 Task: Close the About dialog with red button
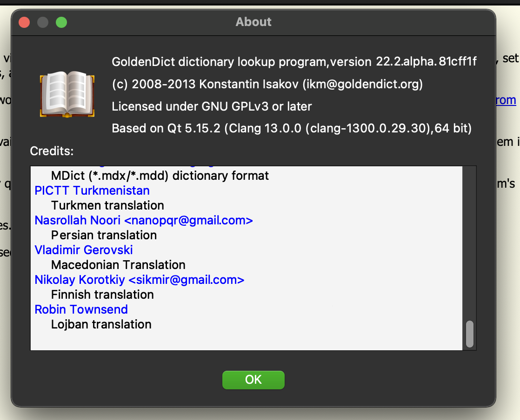24,22
